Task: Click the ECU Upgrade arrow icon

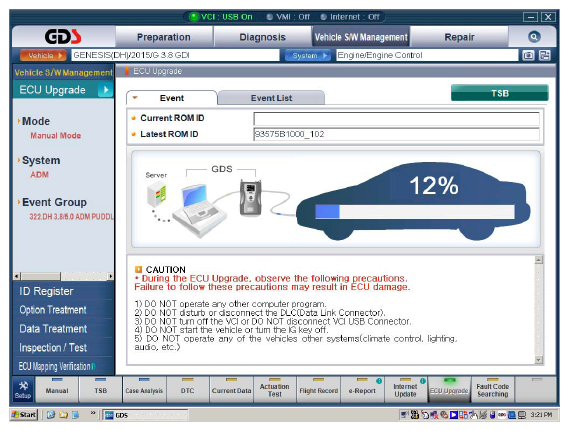Action: (x=106, y=90)
